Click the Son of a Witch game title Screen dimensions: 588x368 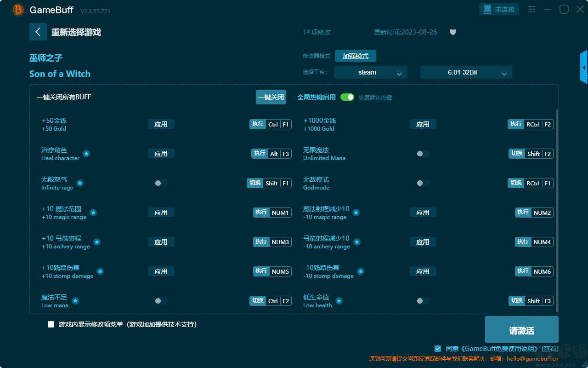click(x=60, y=74)
